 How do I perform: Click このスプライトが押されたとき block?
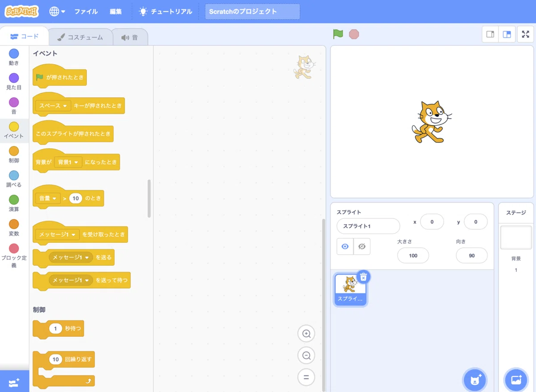pos(73,133)
